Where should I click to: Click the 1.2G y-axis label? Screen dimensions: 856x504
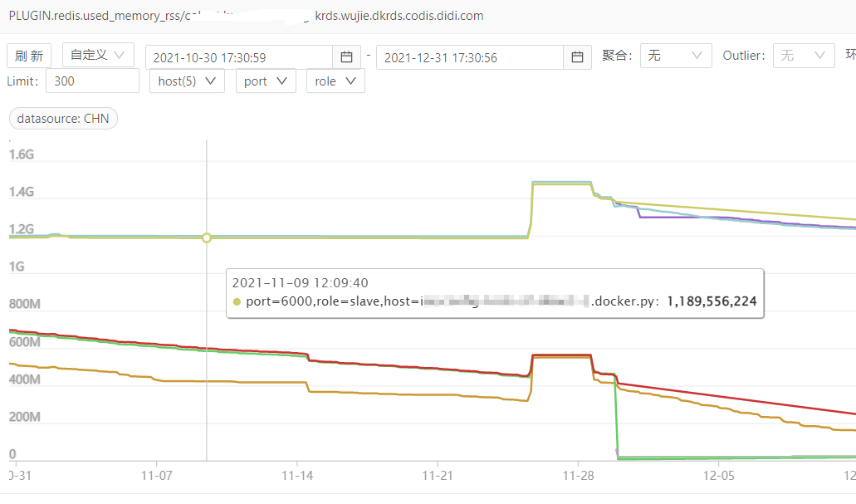22,229
